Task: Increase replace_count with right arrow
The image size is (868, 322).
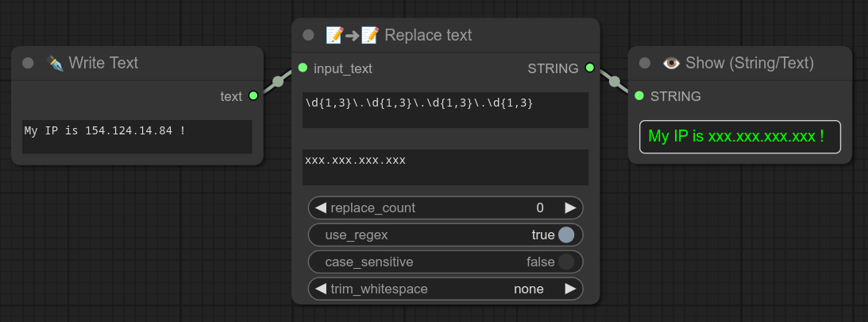Action: point(570,208)
